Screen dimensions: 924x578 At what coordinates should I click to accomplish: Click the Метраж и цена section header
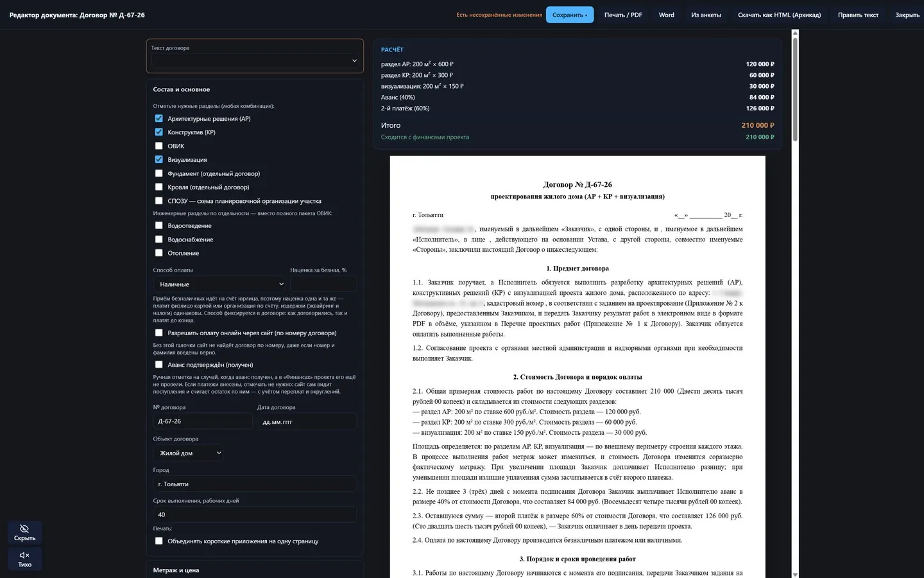pyautogui.click(x=176, y=570)
